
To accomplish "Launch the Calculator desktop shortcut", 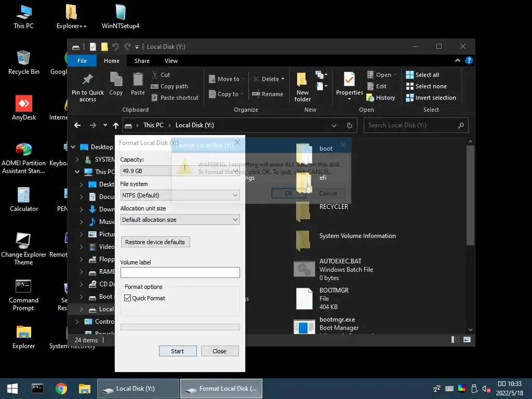I will click(x=23, y=200).
